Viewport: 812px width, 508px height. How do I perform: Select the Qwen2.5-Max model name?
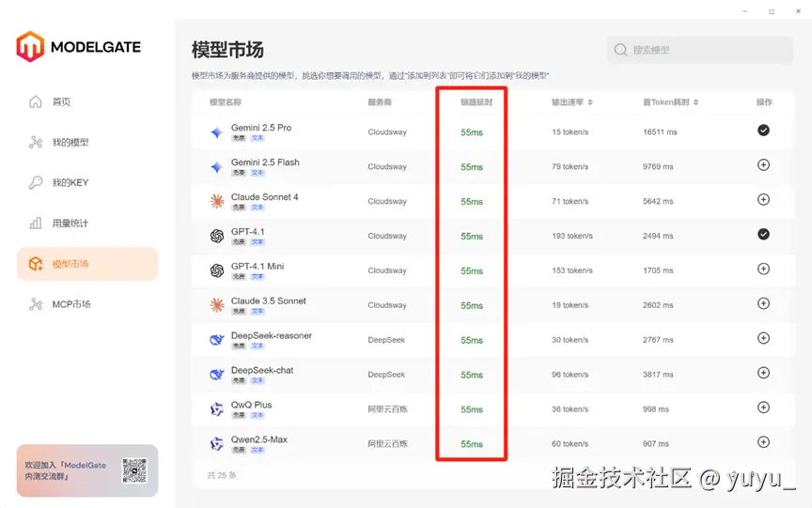259,439
